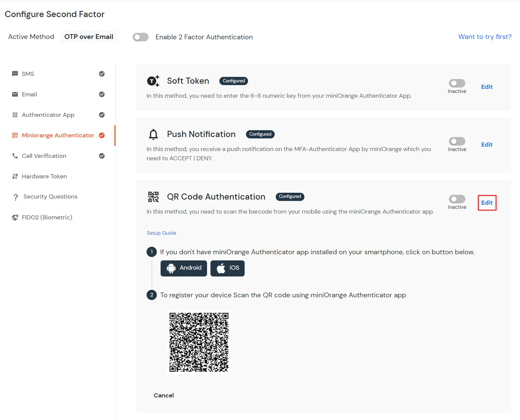Select the Miniorange Authenticator QR icon
This screenshot has height=420, width=520.
click(15, 135)
